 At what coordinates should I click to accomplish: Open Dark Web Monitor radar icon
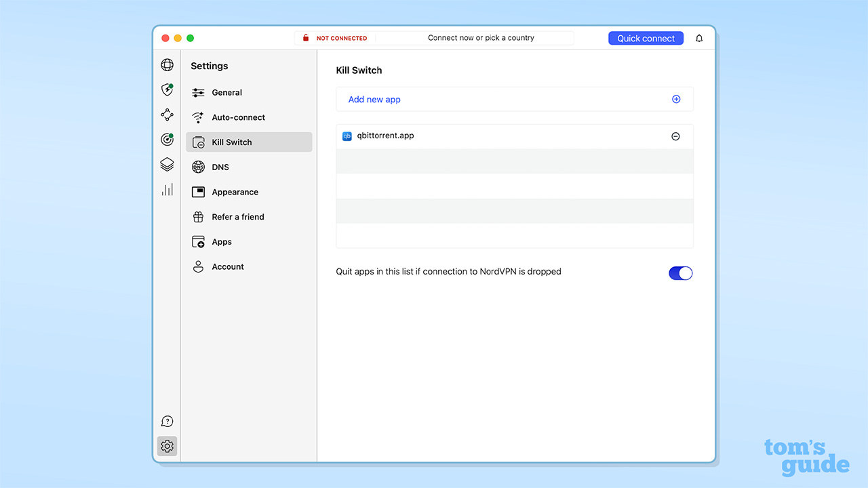click(167, 140)
